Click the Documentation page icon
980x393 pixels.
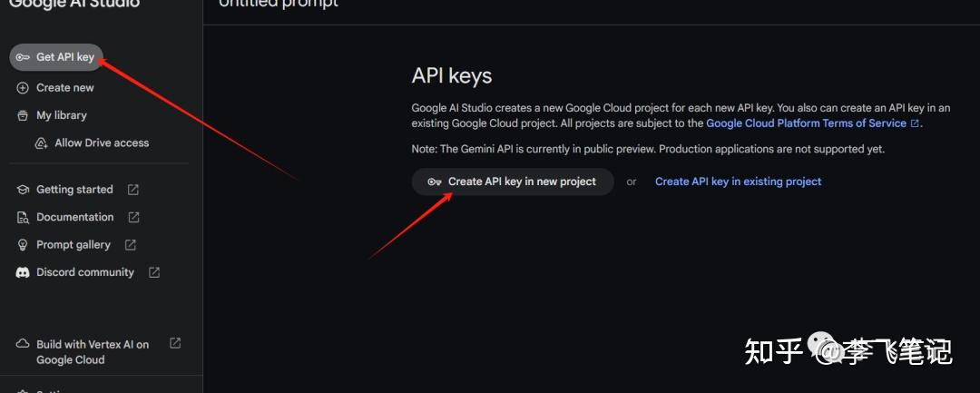(23, 218)
